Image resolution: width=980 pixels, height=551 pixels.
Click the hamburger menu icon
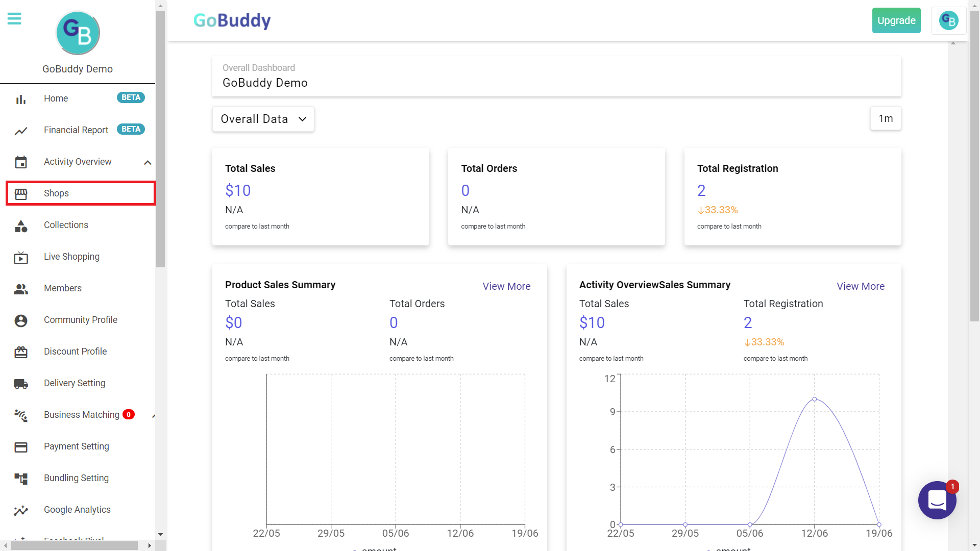click(14, 19)
